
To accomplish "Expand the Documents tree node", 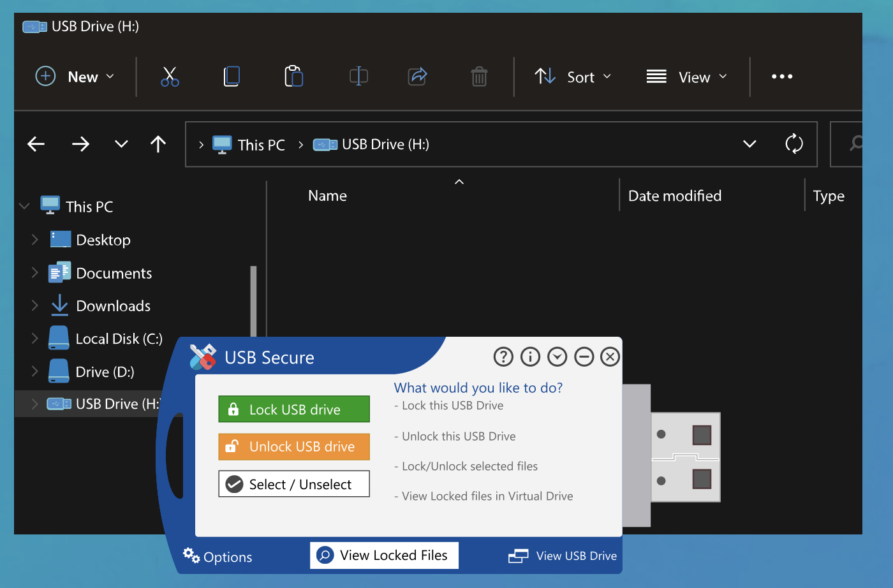I will point(35,272).
